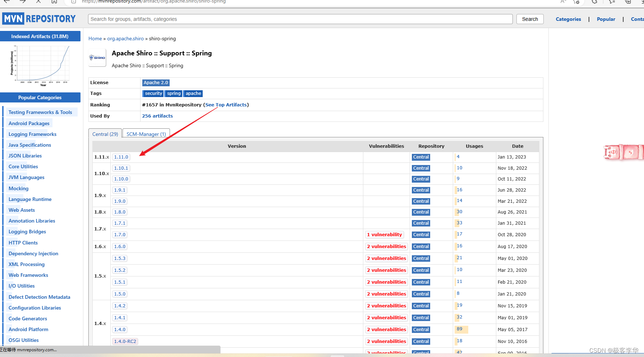Image resolution: width=644 pixels, height=357 pixels.
Task: Open the 256 artifacts link
Action: coord(157,116)
